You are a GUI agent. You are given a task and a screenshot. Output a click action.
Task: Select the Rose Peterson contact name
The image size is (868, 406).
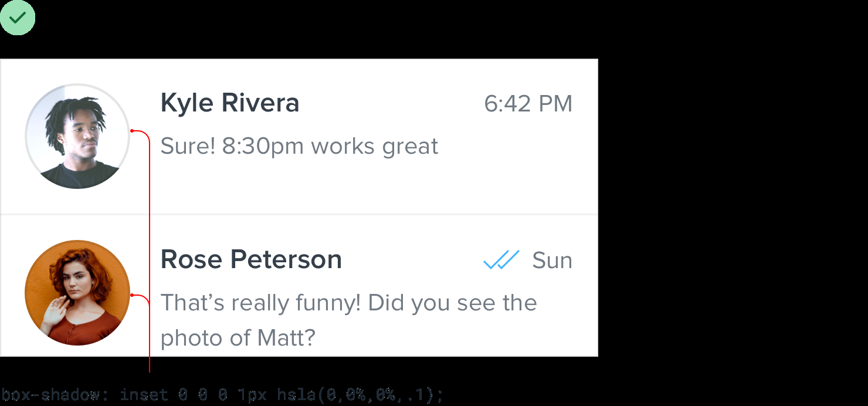pos(251,259)
